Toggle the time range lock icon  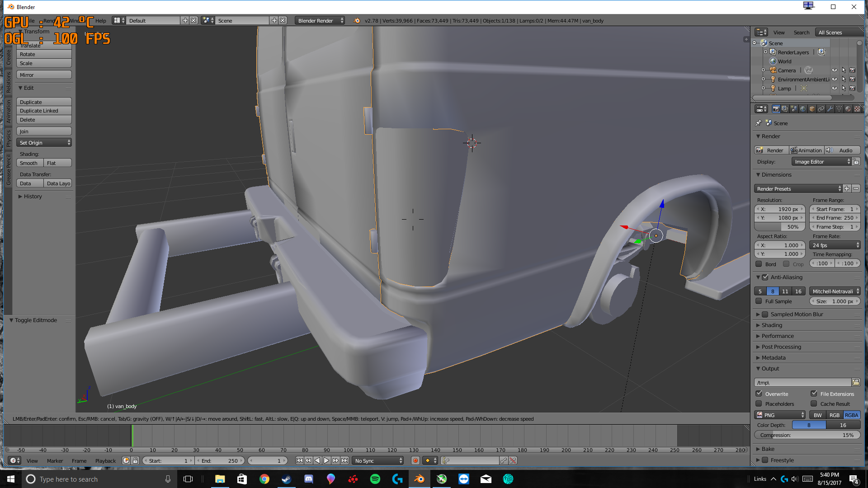pos(135,460)
